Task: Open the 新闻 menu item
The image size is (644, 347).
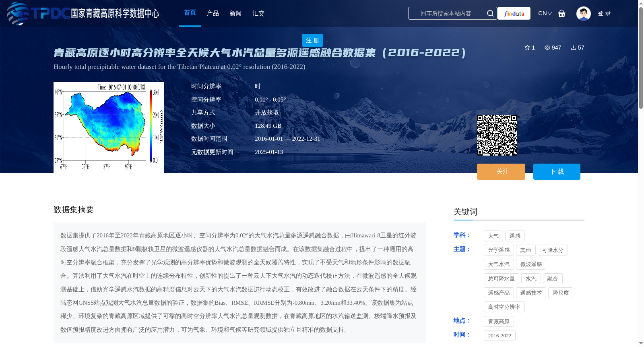Action: (x=235, y=13)
